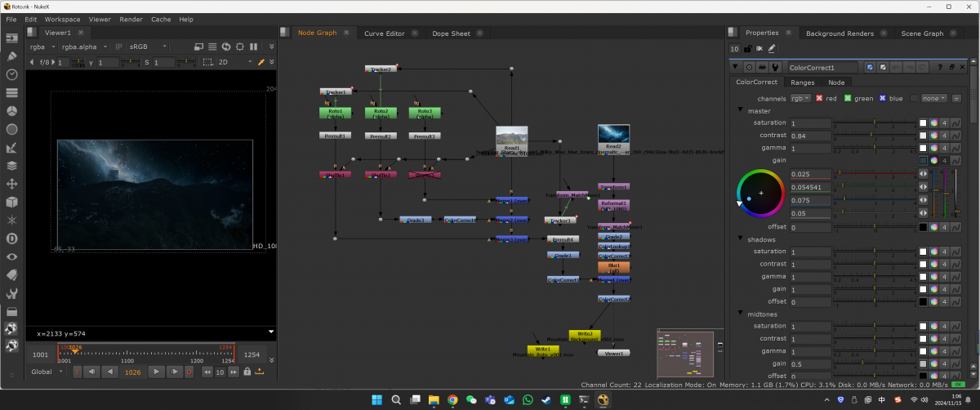The image size is (980, 410).
Task: Click the viewer refresh icon
Action: click(x=226, y=47)
